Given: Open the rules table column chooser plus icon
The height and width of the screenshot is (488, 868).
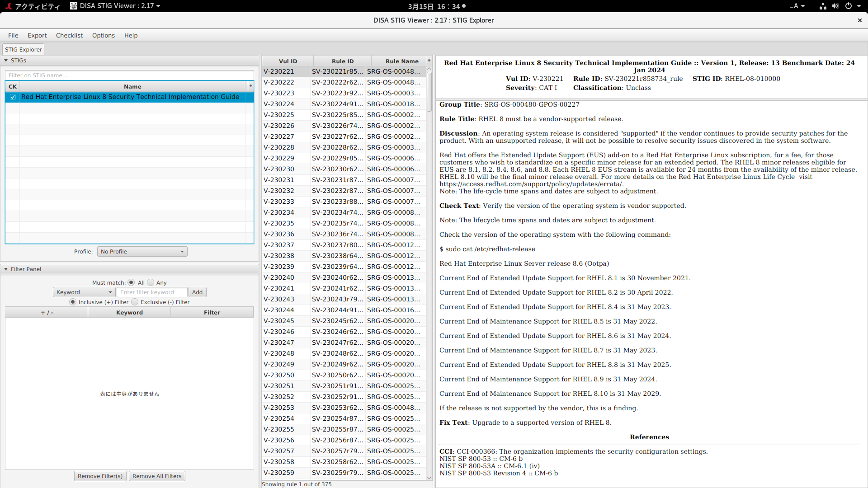Looking at the screenshot, I should pos(429,61).
